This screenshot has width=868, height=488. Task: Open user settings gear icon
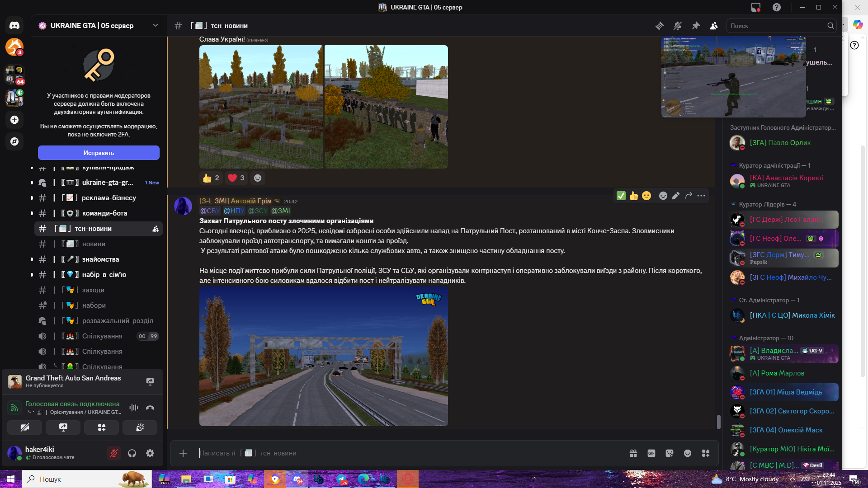click(x=150, y=453)
